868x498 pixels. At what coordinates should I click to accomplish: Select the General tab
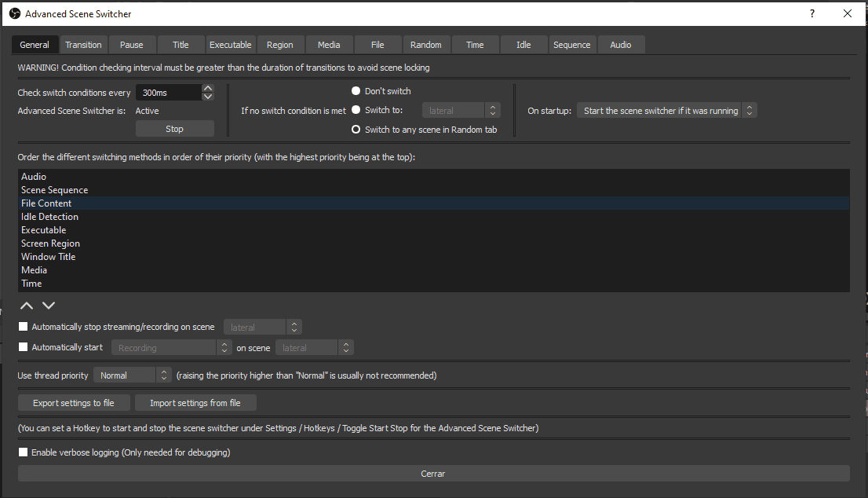pos(35,44)
